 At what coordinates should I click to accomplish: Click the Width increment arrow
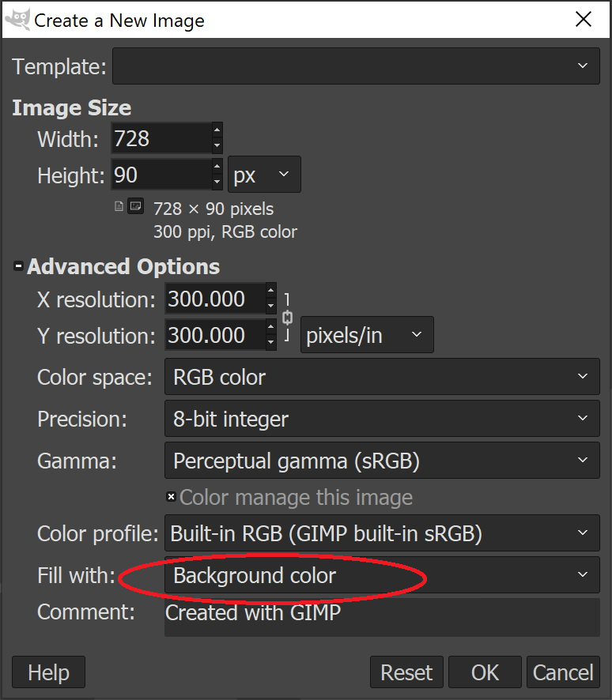point(217,130)
